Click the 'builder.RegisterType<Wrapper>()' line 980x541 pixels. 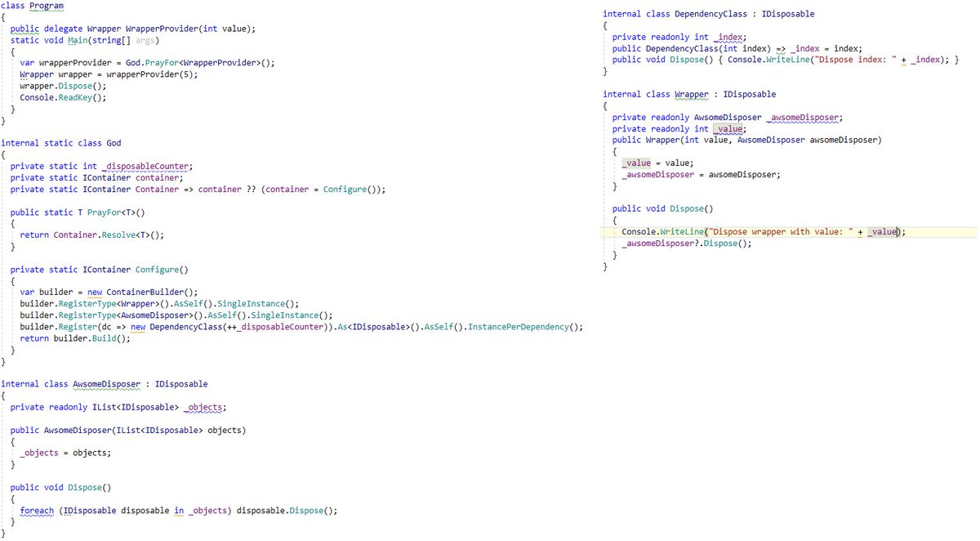coord(159,303)
